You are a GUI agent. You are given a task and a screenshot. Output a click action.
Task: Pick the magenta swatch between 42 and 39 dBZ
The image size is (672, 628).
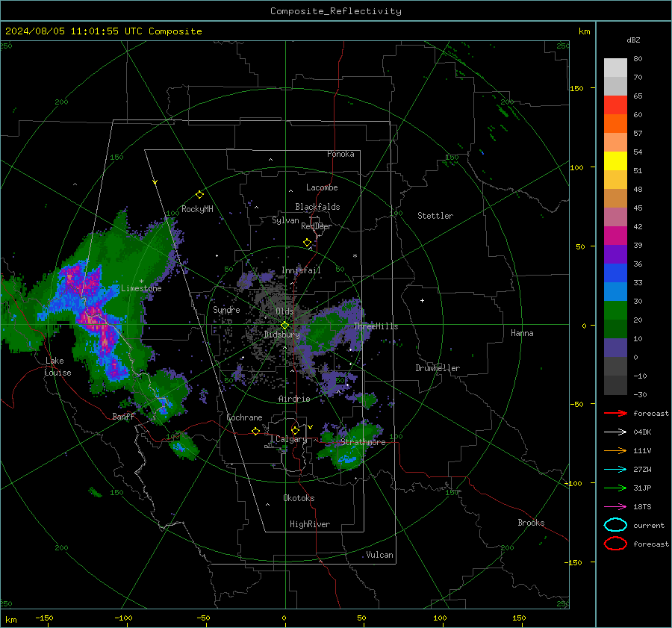(615, 236)
